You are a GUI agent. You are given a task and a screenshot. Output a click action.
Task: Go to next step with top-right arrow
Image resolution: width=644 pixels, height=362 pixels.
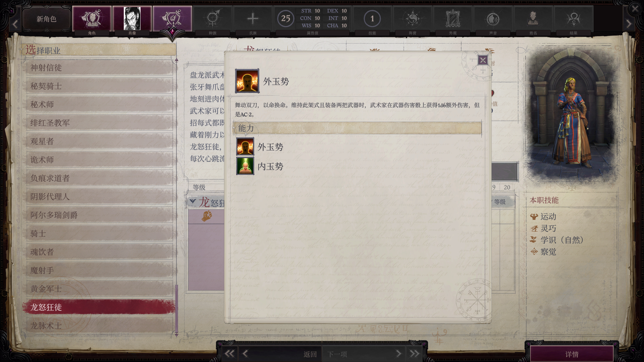coord(629,24)
